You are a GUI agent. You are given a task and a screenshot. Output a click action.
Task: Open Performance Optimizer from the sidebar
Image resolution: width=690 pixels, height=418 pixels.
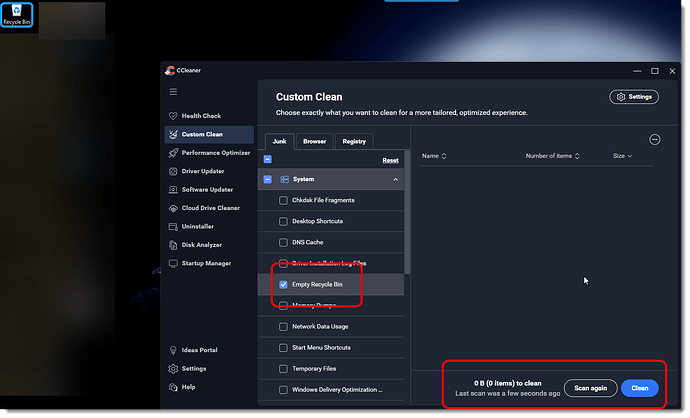(215, 153)
